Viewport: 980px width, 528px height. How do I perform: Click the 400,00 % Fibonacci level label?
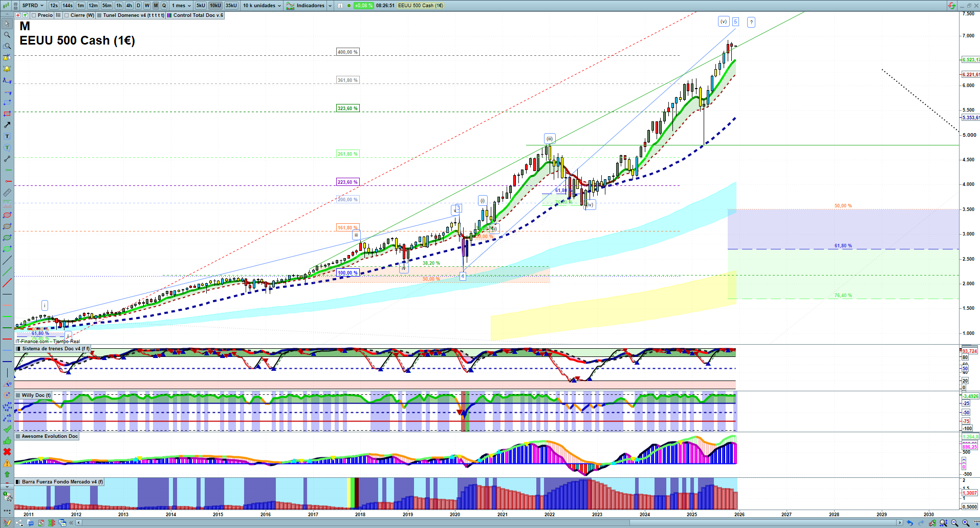[347, 52]
